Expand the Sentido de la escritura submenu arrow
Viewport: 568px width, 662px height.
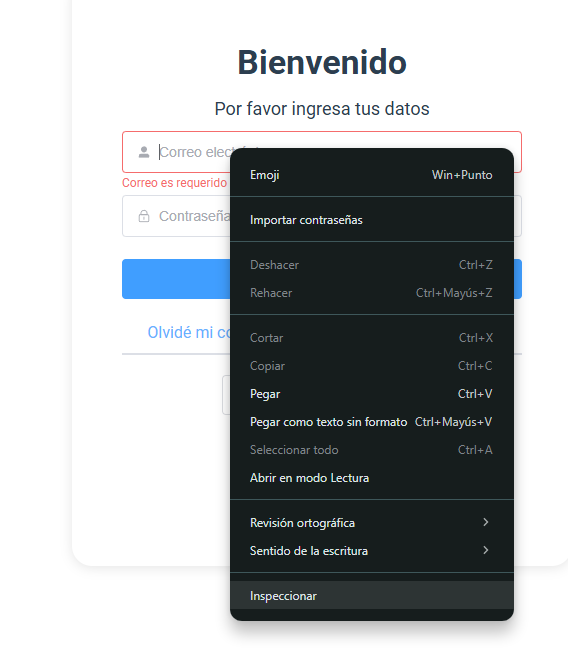coord(486,550)
